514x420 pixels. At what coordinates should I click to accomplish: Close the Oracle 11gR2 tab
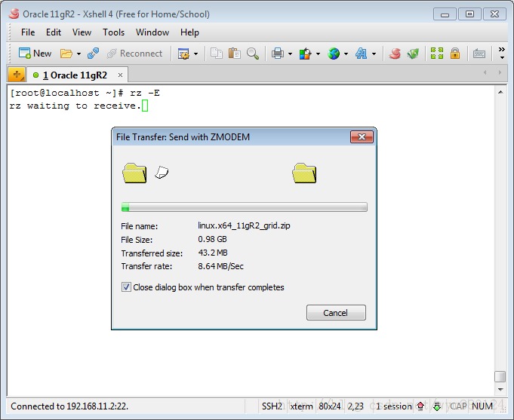coord(120,75)
